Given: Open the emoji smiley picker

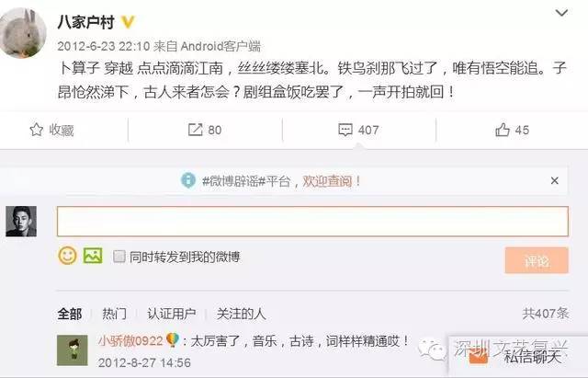Looking at the screenshot, I should click(67, 256).
